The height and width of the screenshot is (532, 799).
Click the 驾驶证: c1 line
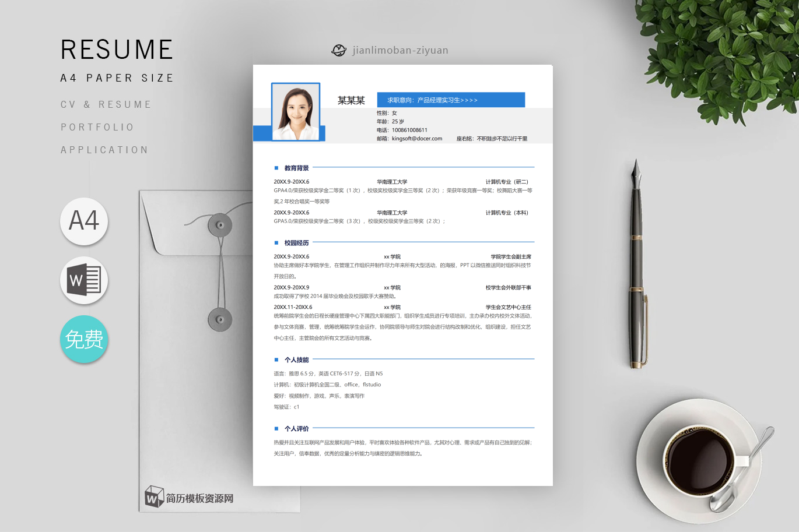[x=286, y=407]
